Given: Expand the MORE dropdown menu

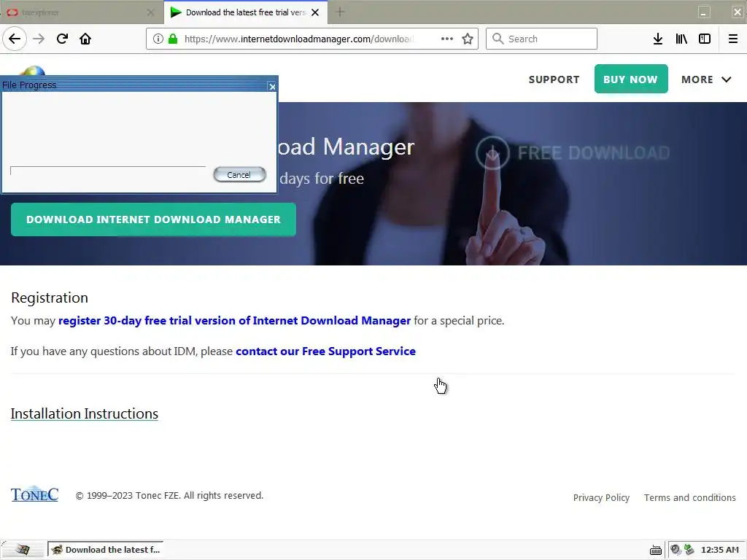Looking at the screenshot, I should pyautogui.click(x=706, y=79).
